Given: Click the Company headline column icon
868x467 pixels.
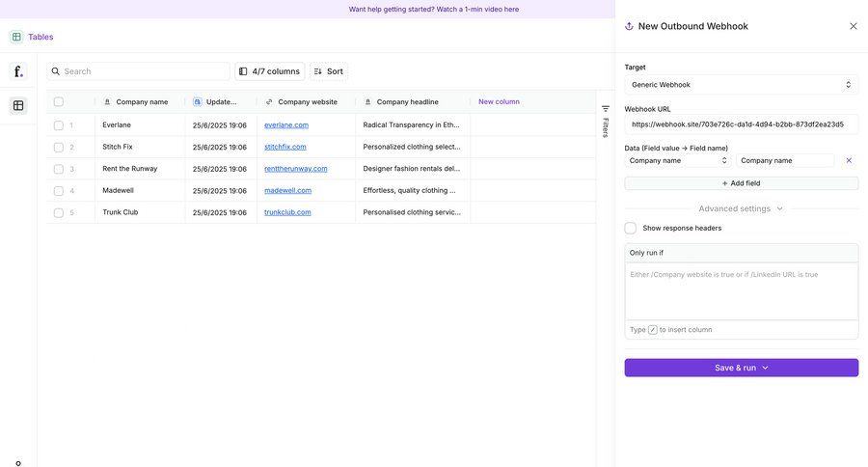Looking at the screenshot, I should click(x=368, y=102).
